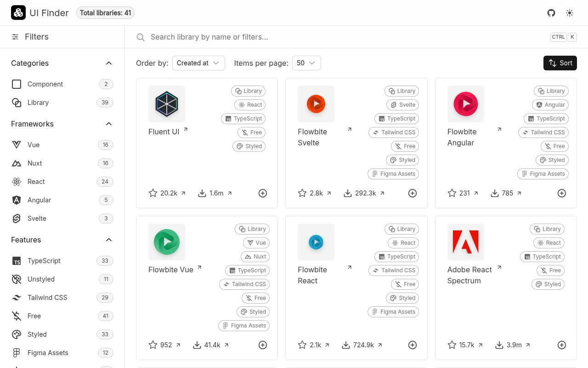
Task: Toggle the Tailwind CSS feature filter
Action: coord(62,298)
